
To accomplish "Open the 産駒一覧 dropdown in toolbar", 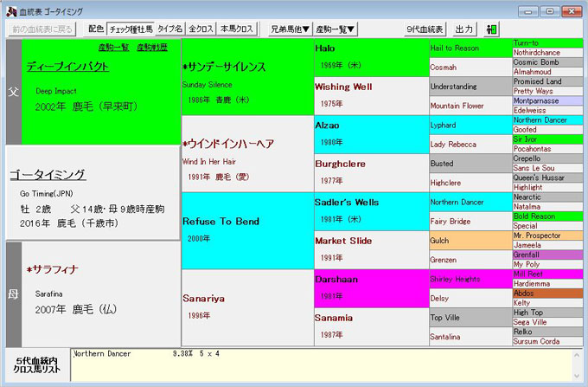I will tap(335, 29).
